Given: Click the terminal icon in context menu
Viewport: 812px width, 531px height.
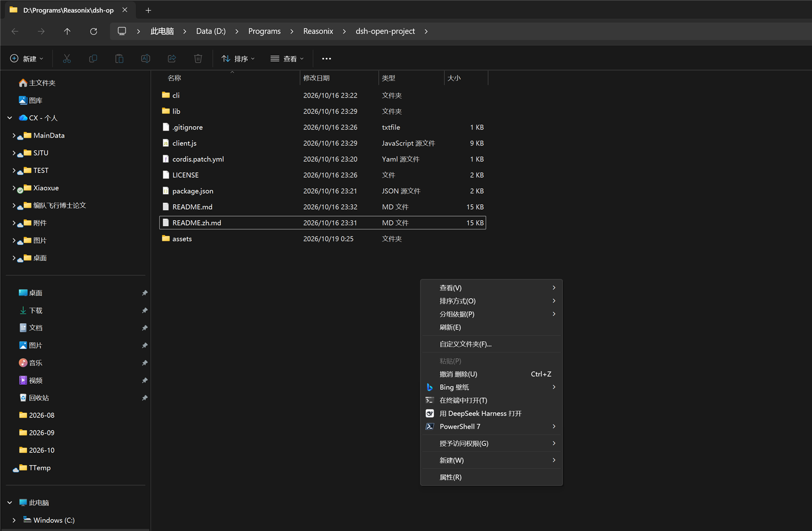Looking at the screenshot, I should (430, 400).
